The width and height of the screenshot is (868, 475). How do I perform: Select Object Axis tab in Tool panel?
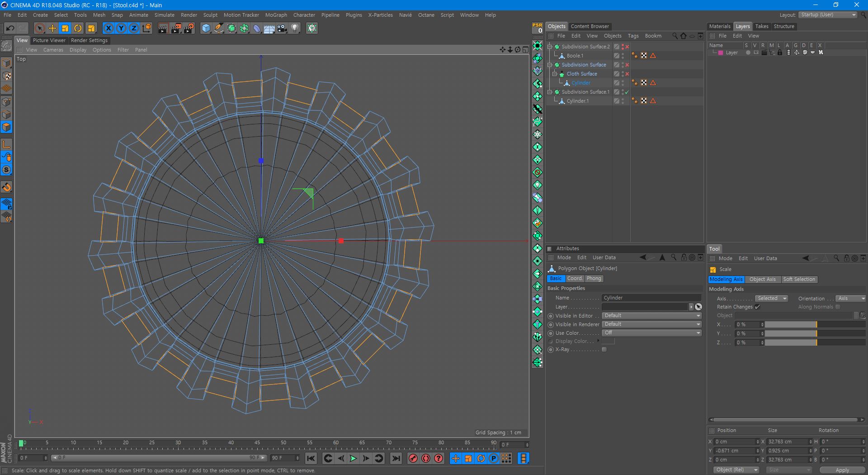(x=762, y=280)
